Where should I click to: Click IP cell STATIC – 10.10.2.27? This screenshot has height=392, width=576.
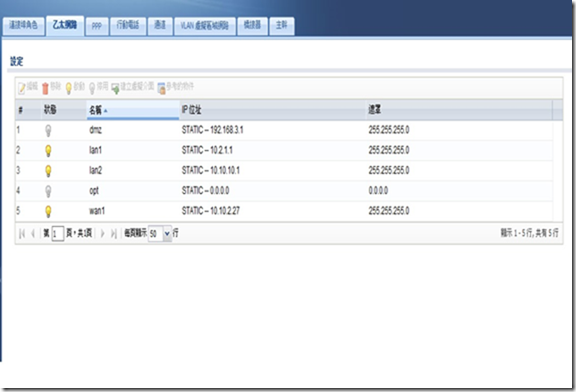(x=210, y=211)
